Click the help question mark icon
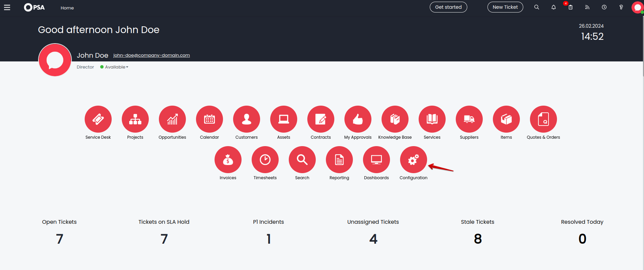 [621, 7]
